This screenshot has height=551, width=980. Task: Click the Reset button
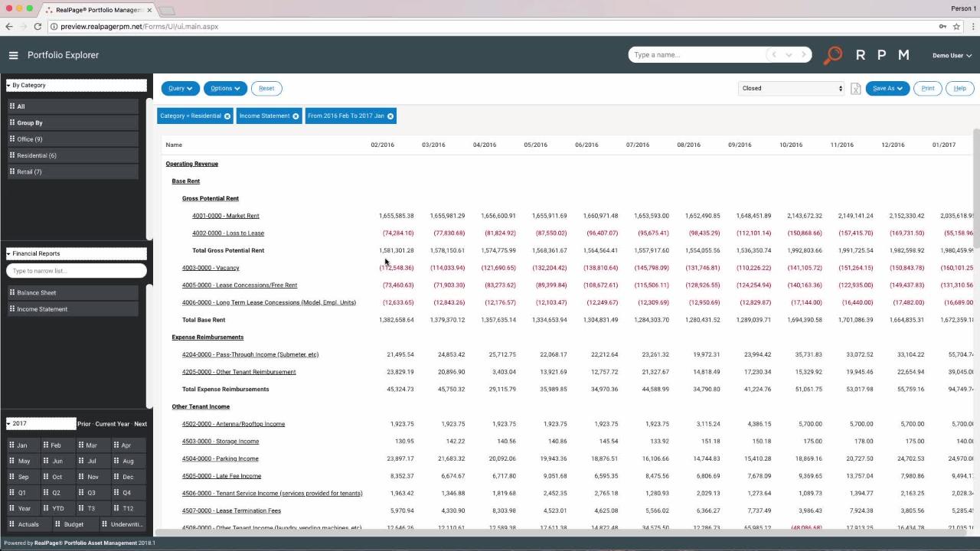pos(266,88)
